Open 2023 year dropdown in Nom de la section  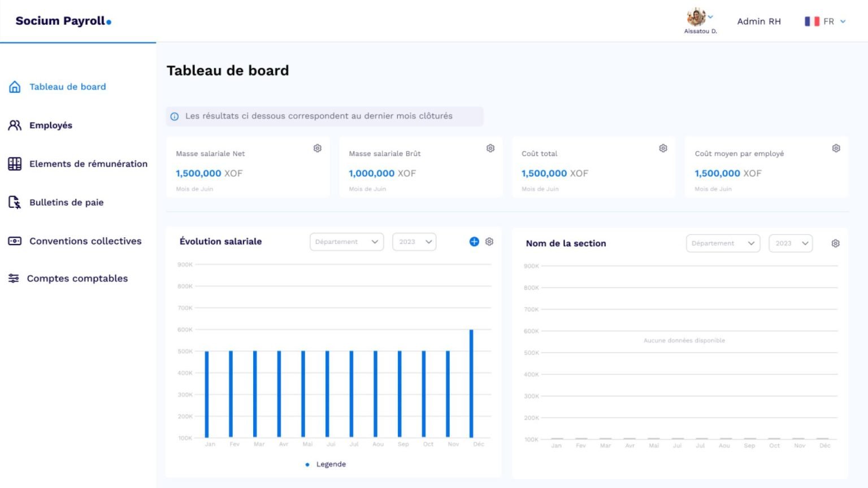(791, 243)
